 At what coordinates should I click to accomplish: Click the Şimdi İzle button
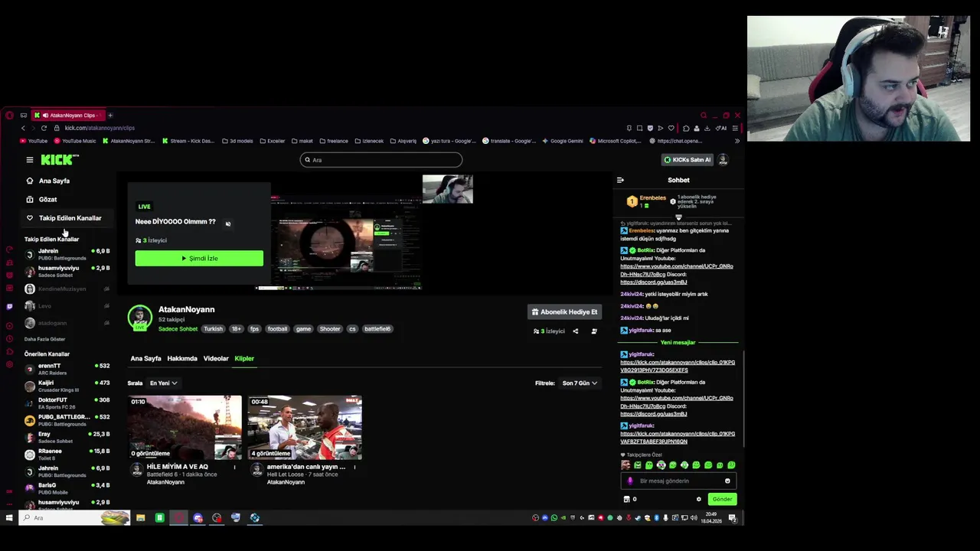click(x=199, y=259)
